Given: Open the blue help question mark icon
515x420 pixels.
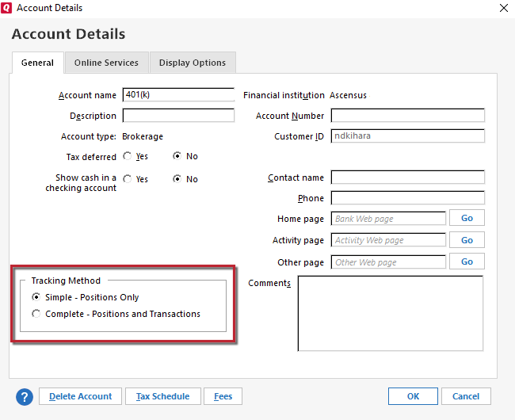Looking at the screenshot, I should coord(25,397).
